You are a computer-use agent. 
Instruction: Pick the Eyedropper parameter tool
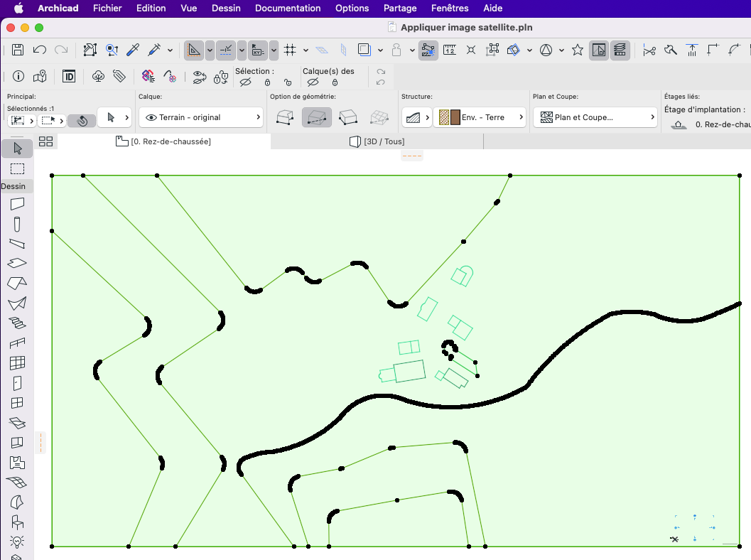tap(133, 50)
